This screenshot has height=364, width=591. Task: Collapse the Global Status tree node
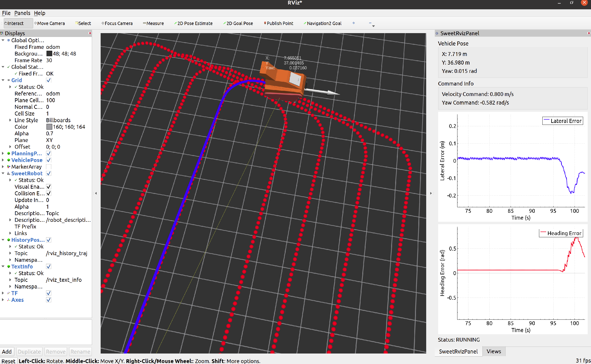coord(3,67)
